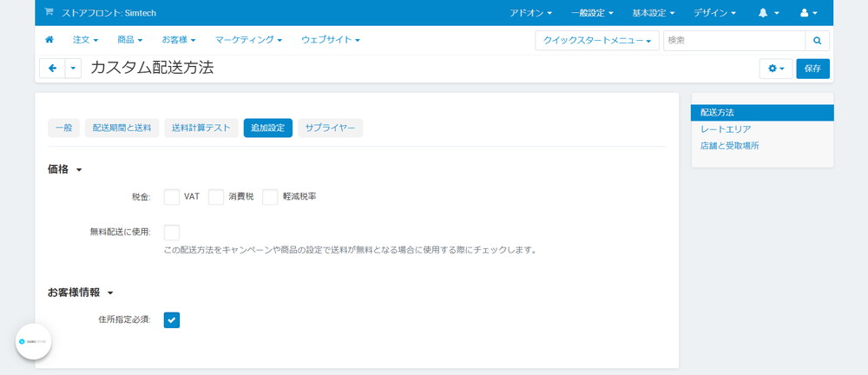The width and height of the screenshot is (868, 375).
Task: Open the 注文 menu
Action: click(85, 40)
